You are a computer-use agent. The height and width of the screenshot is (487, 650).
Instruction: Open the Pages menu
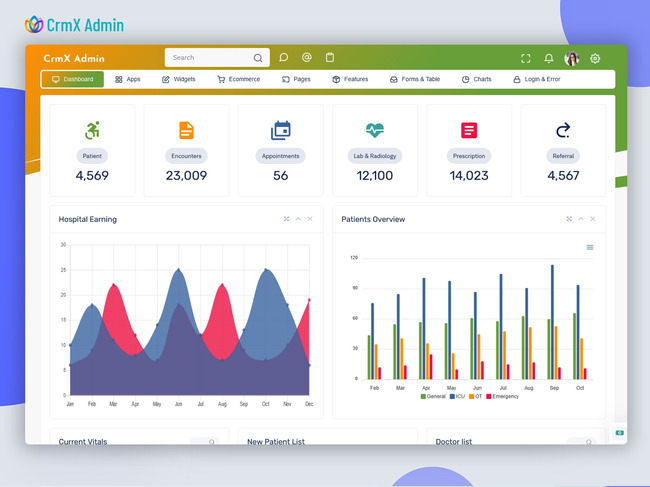click(x=296, y=79)
